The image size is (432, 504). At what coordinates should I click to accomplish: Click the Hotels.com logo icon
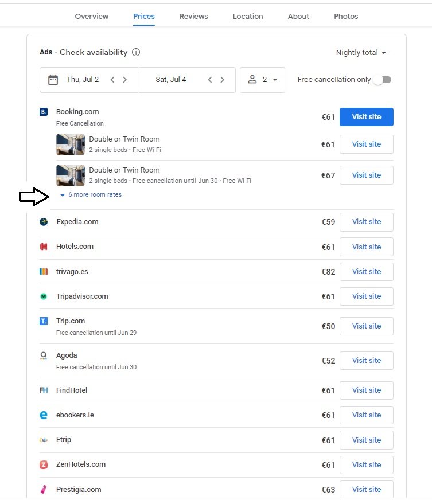click(x=44, y=247)
